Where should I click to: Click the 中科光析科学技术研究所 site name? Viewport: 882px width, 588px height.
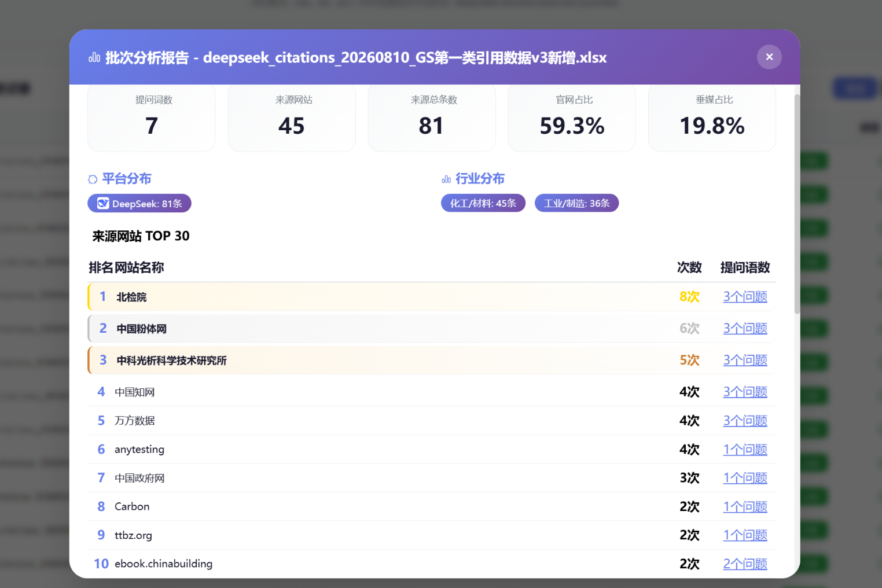click(x=171, y=361)
